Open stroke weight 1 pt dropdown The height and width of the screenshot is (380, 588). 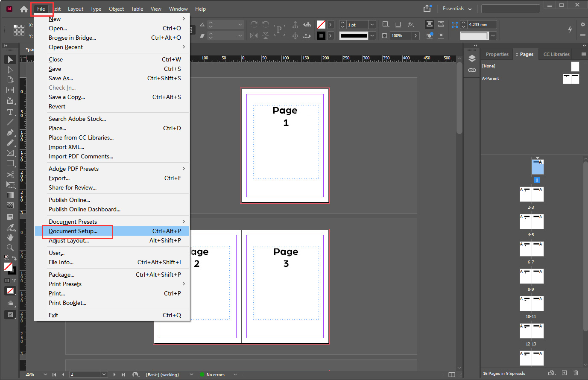point(372,25)
